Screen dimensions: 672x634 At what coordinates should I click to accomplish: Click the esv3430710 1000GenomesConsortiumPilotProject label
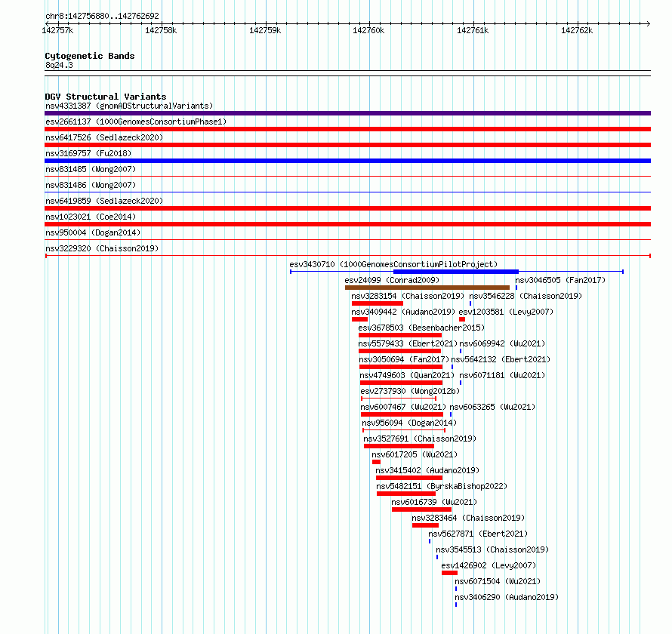coord(393,264)
